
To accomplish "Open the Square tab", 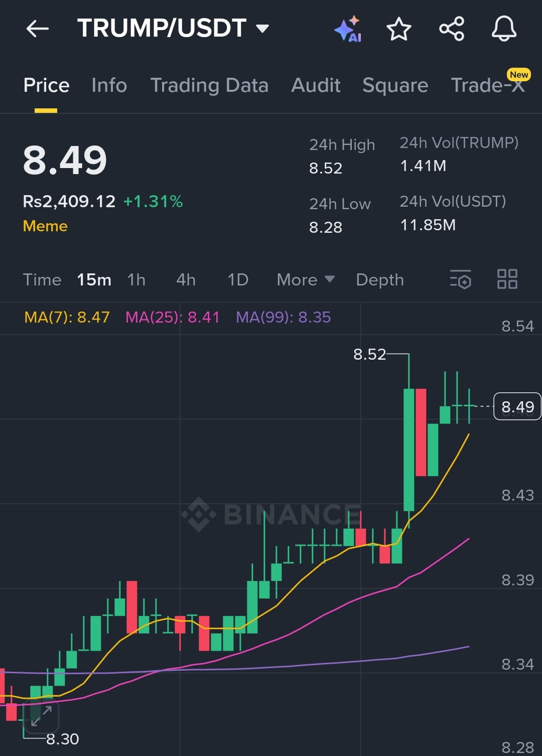I will tap(395, 85).
